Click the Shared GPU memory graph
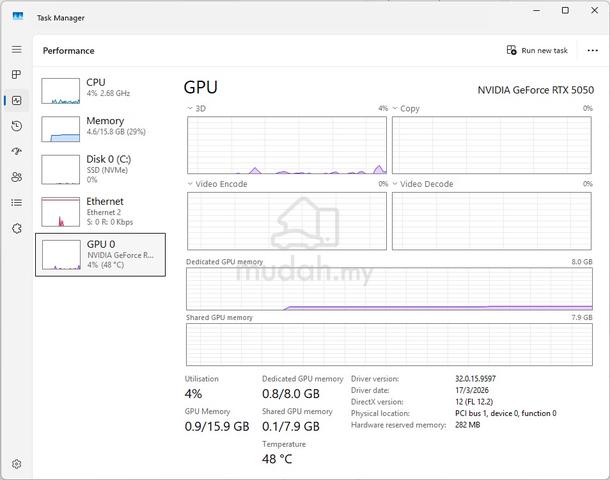 (389, 345)
